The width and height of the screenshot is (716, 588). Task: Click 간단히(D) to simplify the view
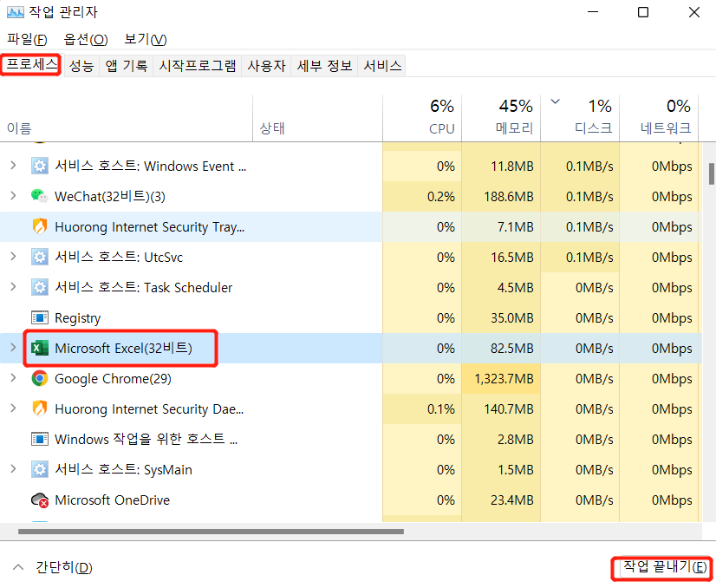(48, 568)
